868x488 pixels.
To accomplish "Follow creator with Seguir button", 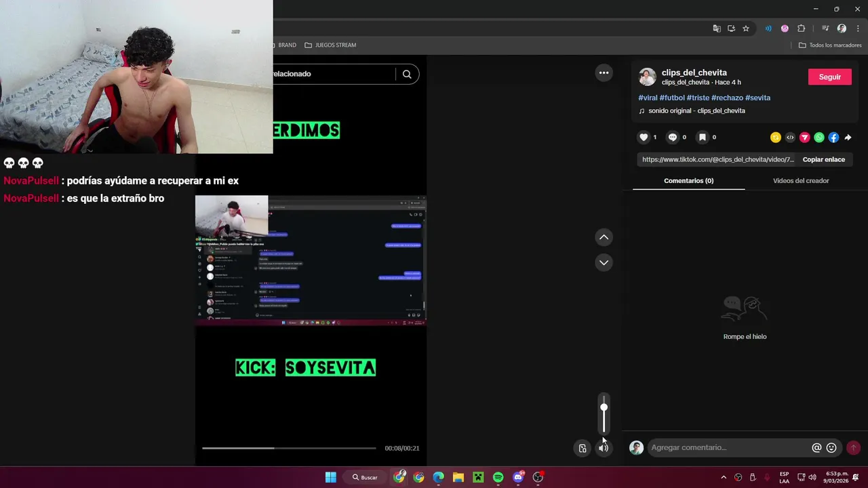I will (x=829, y=77).
